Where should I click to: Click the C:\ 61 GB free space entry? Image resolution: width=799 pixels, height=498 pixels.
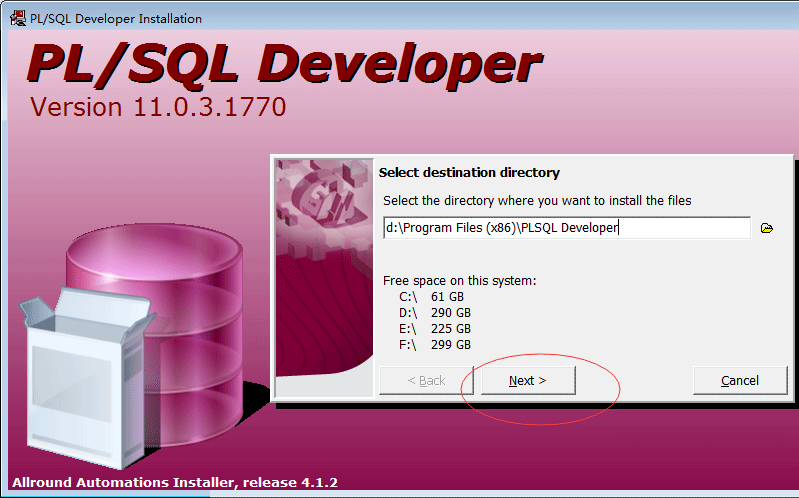point(431,297)
